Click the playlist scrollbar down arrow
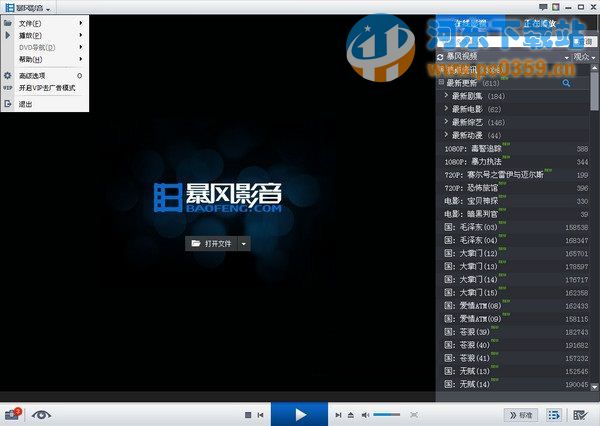 point(594,387)
